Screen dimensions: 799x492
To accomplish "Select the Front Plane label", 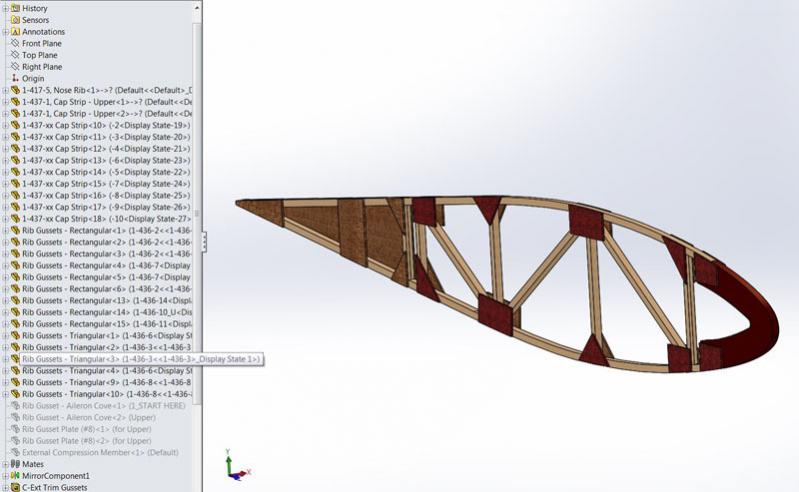I will [x=42, y=43].
